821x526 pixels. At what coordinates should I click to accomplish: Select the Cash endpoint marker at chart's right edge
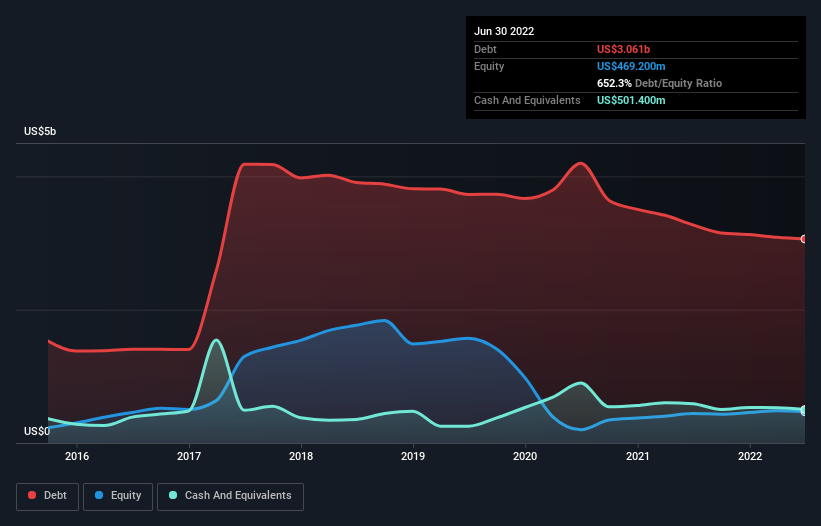[x=804, y=409]
